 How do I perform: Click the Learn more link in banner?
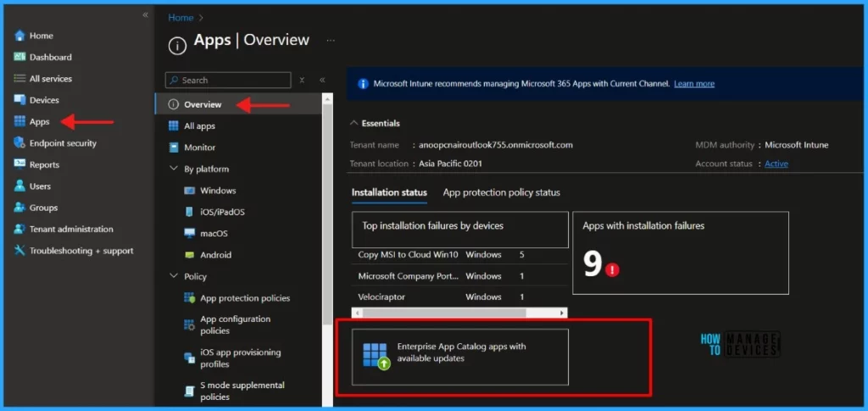tap(694, 84)
